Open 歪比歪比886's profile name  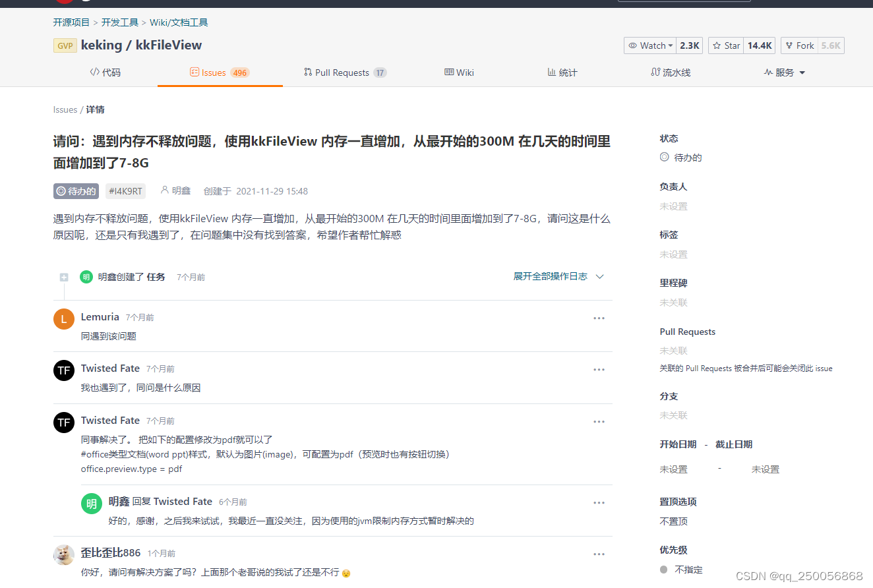coord(111,553)
